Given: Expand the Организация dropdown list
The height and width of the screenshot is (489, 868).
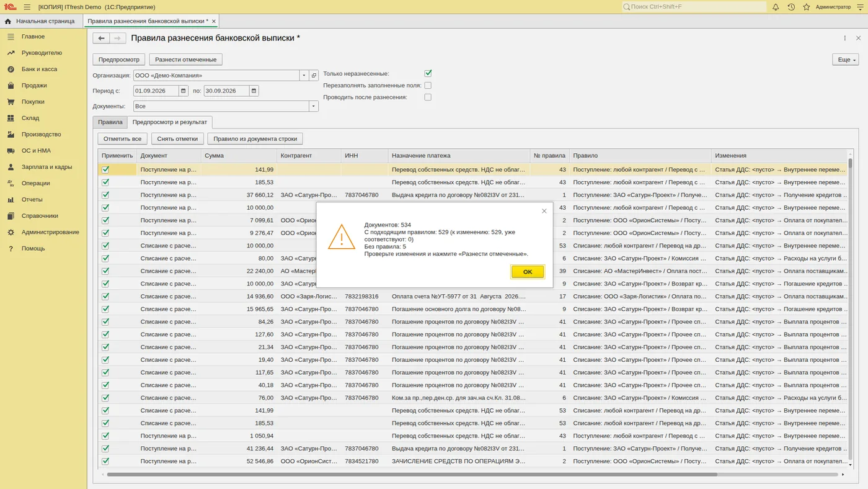Looking at the screenshot, I should pyautogui.click(x=304, y=75).
